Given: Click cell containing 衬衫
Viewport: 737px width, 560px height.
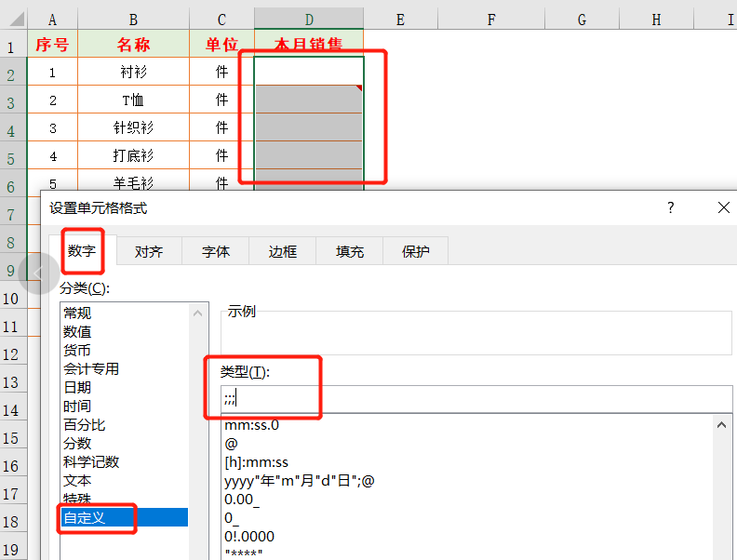Looking at the screenshot, I should pyautogui.click(x=133, y=72).
